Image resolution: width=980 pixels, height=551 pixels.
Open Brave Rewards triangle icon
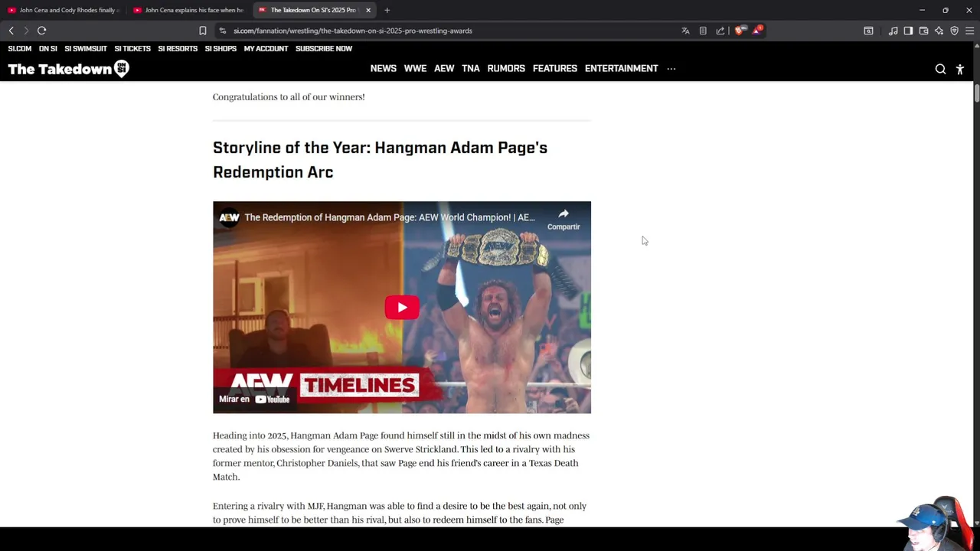pyautogui.click(x=756, y=31)
